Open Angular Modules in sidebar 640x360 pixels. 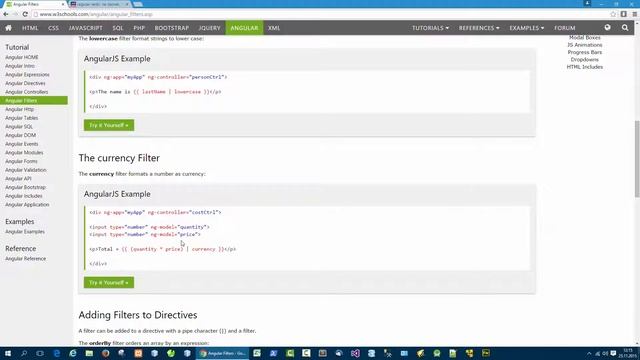click(24, 153)
